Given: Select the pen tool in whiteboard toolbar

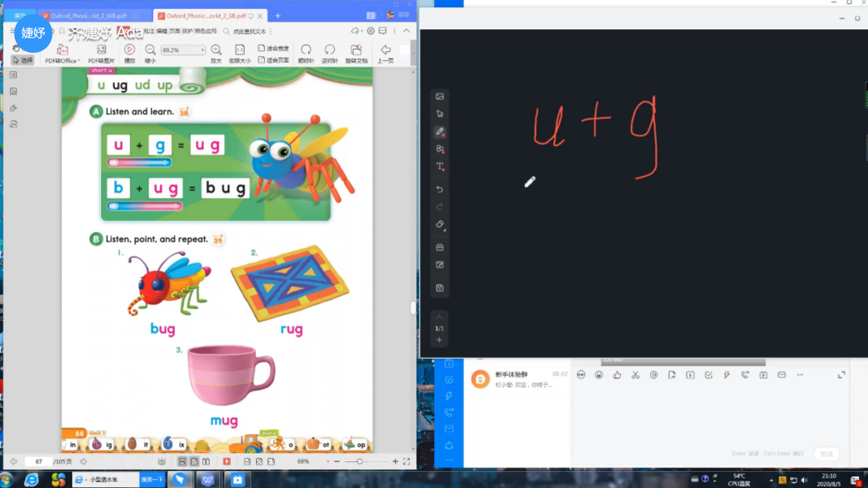Looking at the screenshot, I should tap(440, 132).
